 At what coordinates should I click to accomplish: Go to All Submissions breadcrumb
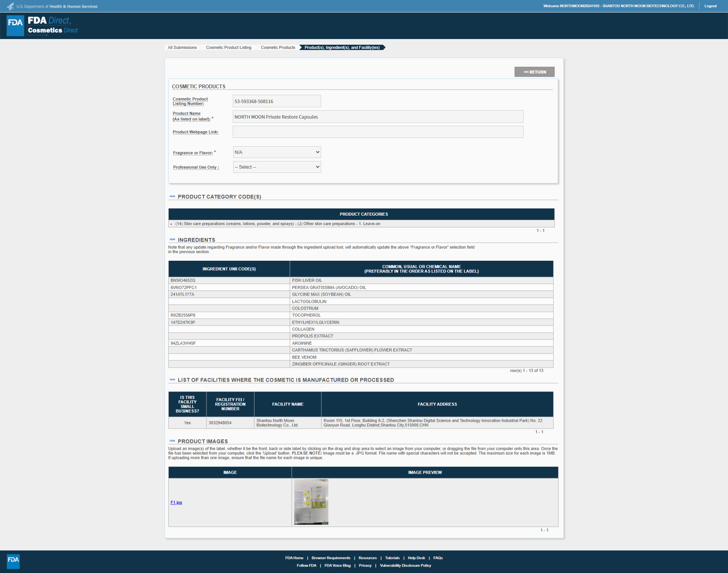(182, 47)
